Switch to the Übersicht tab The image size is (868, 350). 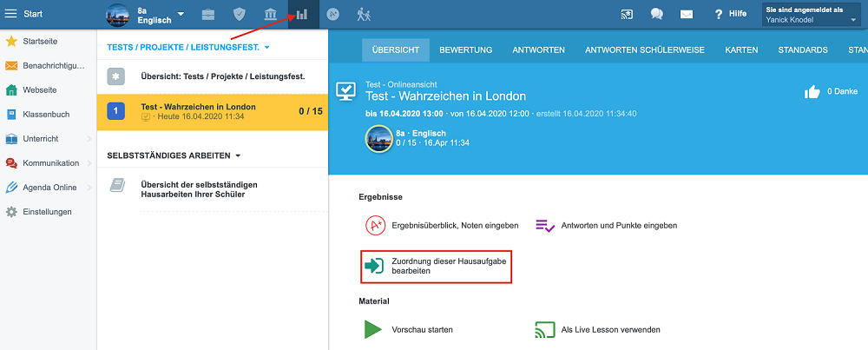395,50
